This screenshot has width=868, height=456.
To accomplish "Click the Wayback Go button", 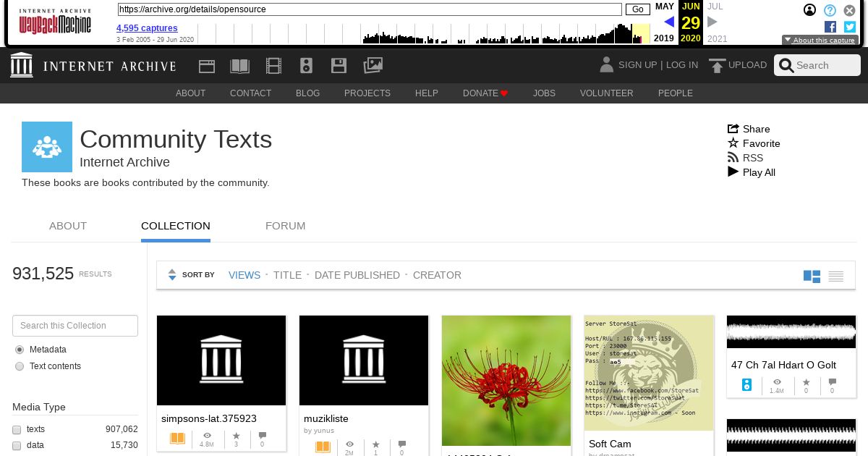I will pos(638,9).
